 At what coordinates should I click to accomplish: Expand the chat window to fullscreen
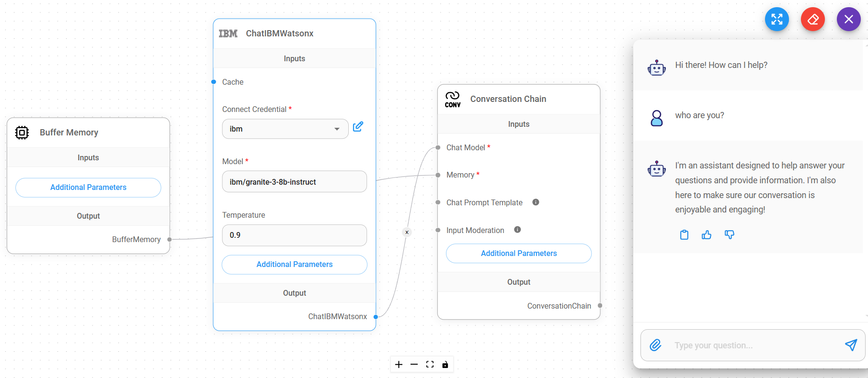click(777, 19)
